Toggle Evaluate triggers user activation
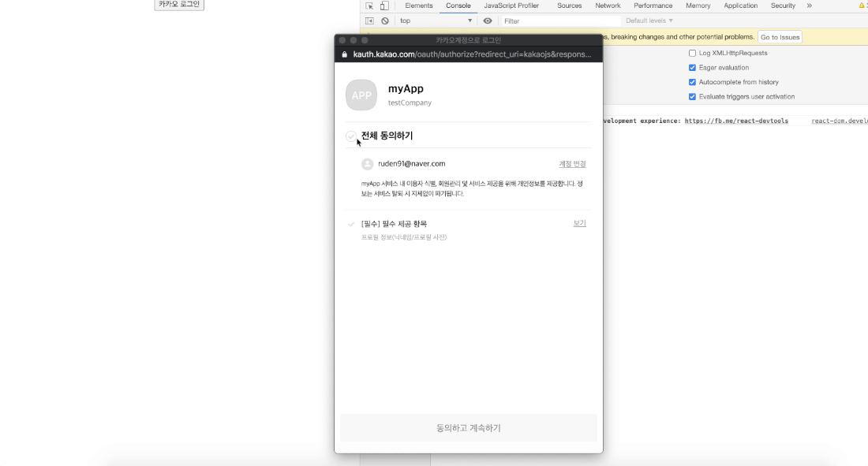Image resolution: width=868 pixels, height=466 pixels. (x=692, y=96)
